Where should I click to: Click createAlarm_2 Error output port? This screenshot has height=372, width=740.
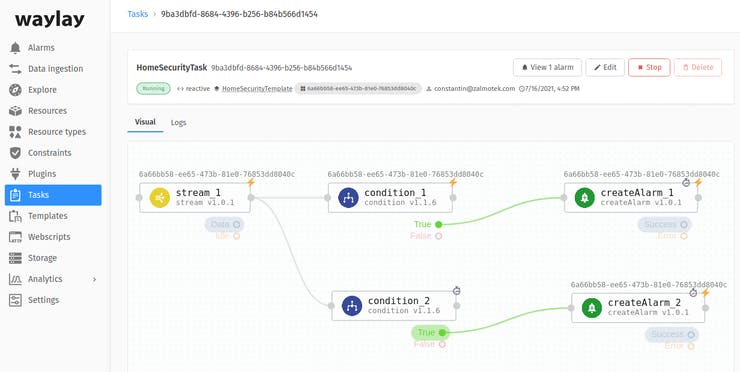pyautogui.click(x=691, y=346)
